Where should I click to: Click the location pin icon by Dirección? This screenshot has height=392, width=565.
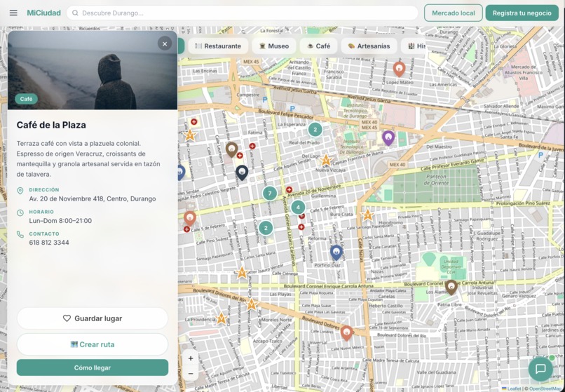tap(20, 191)
